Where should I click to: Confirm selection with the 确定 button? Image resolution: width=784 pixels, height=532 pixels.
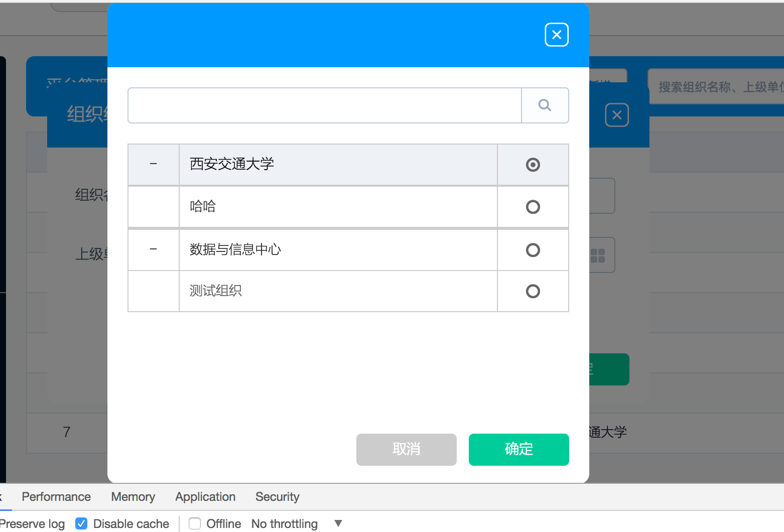click(x=518, y=449)
